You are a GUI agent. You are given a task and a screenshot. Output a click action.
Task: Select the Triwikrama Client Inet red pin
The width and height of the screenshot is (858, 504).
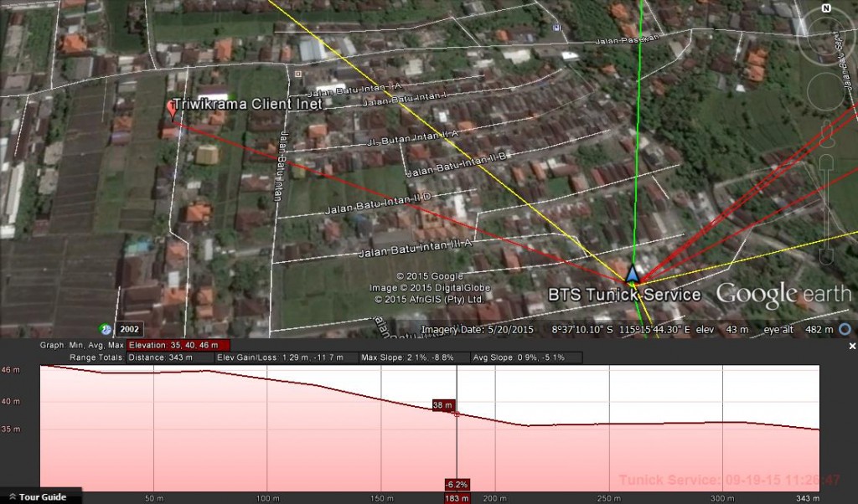pos(172,110)
